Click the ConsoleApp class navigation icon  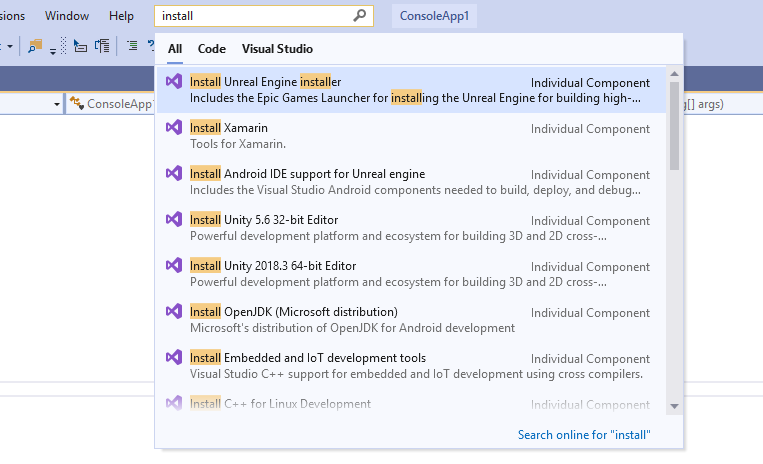pyautogui.click(x=76, y=103)
